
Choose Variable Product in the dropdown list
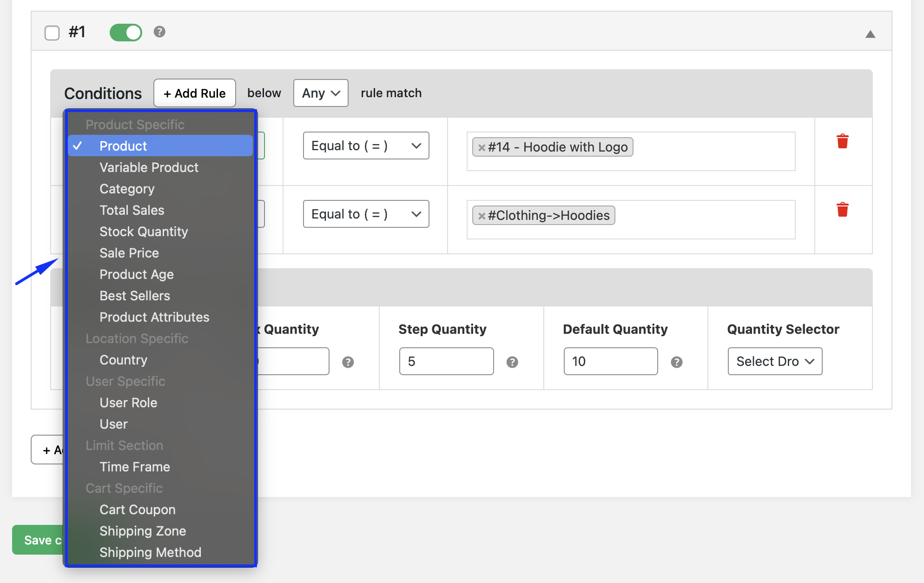(x=160, y=167)
